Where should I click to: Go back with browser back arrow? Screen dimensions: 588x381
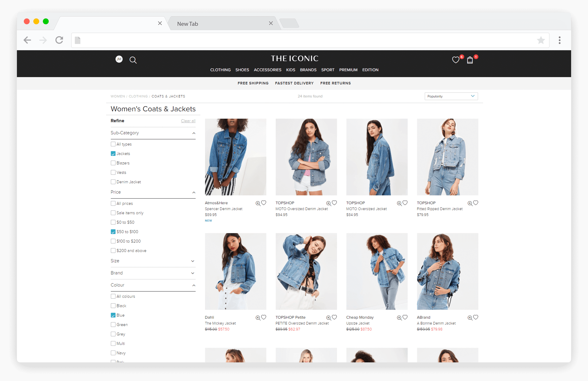click(x=27, y=40)
